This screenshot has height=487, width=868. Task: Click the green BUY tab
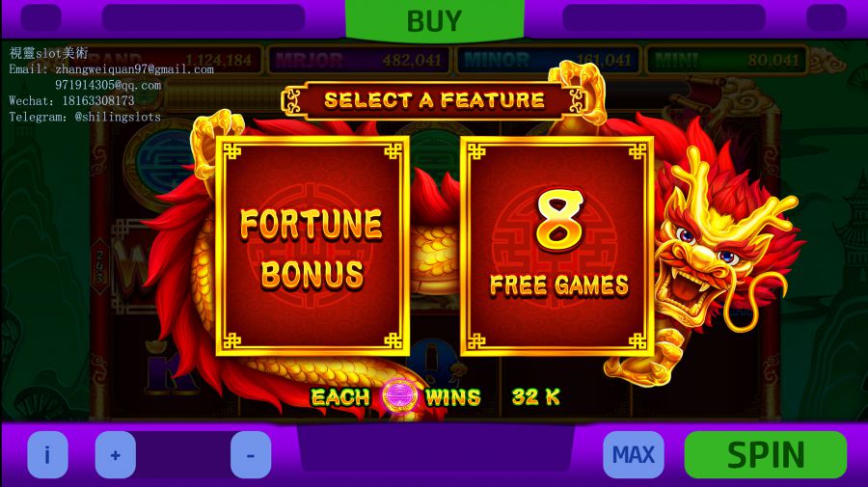[435, 20]
